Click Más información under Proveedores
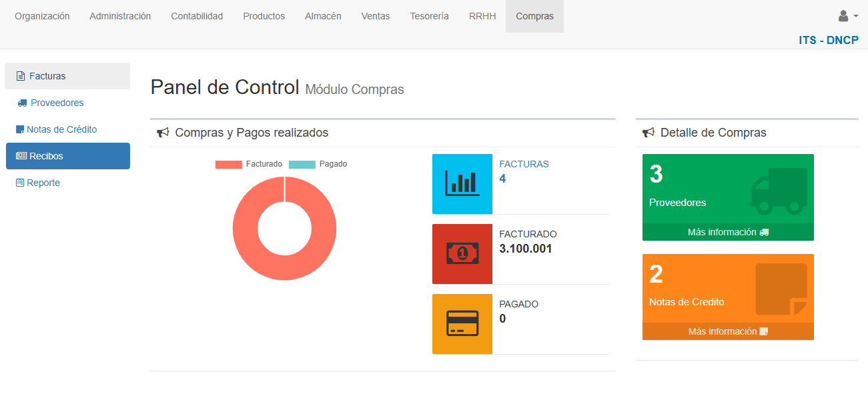The width and height of the screenshot is (868, 394). click(728, 232)
